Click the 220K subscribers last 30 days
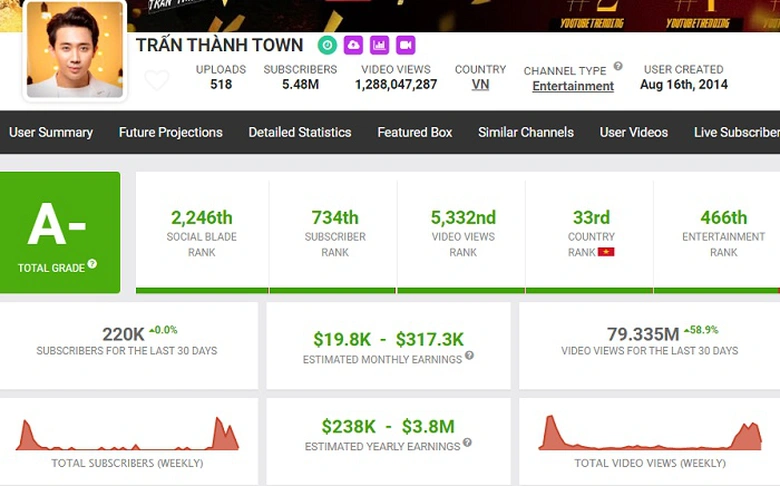 [x=123, y=334]
